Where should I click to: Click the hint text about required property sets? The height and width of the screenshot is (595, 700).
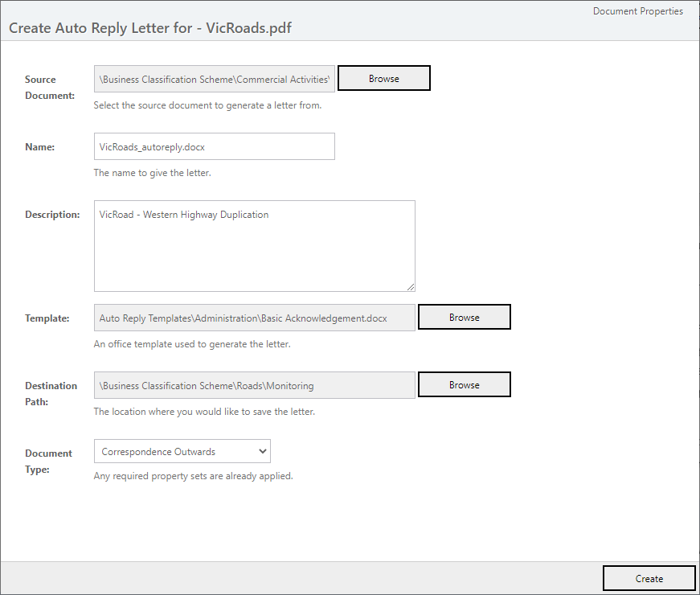[x=193, y=476]
